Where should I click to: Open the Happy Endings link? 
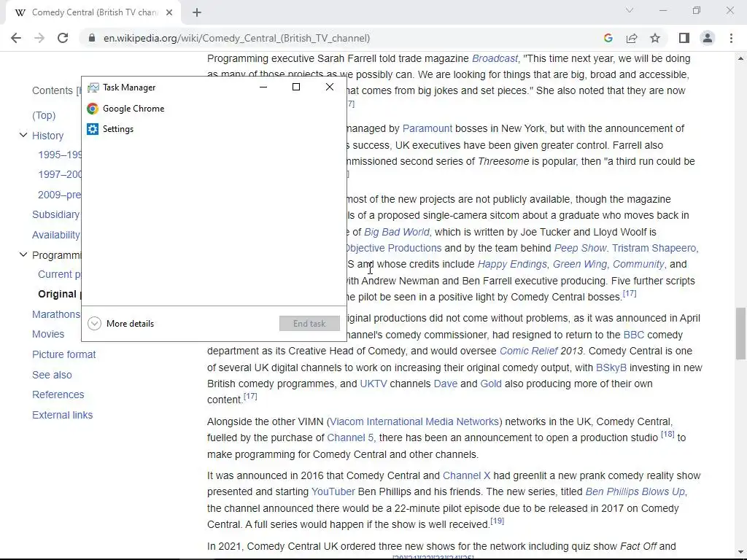tap(512, 264)
